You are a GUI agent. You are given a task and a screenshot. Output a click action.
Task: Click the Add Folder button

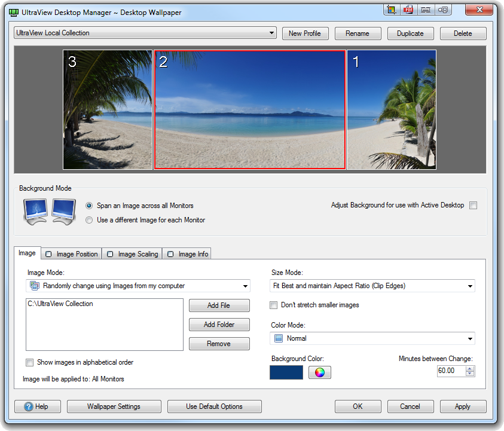point(219,325)
